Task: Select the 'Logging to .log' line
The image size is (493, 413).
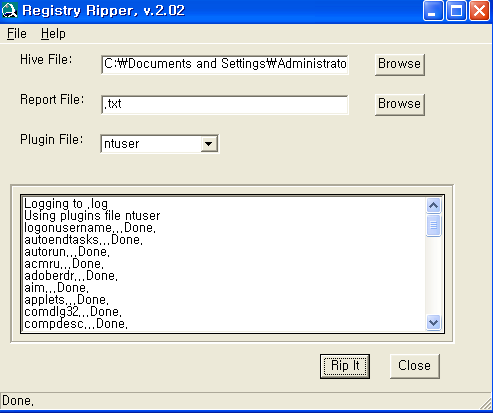Action: tap(66, 204)
